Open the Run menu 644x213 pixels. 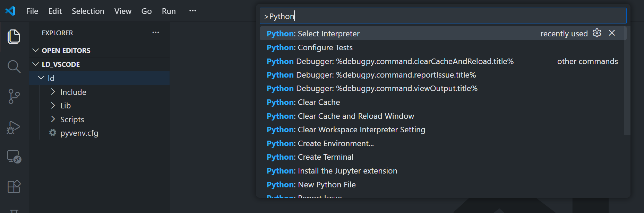(x=169, y=11)
